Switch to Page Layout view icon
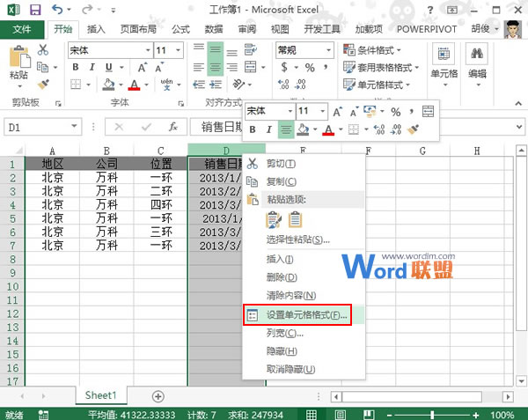Viewport: 528px width, 420px height. tap(340, 414)
